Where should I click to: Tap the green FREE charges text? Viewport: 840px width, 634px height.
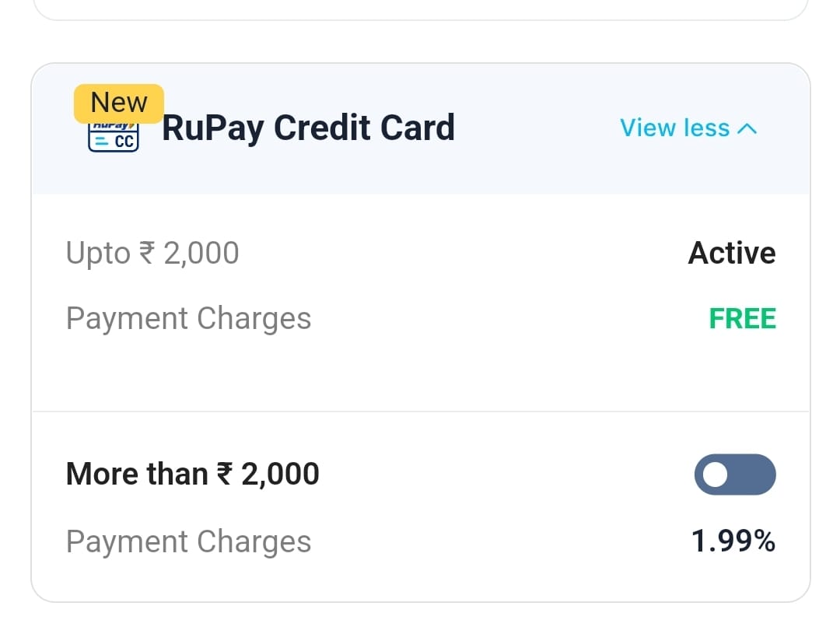click(742, 319)
